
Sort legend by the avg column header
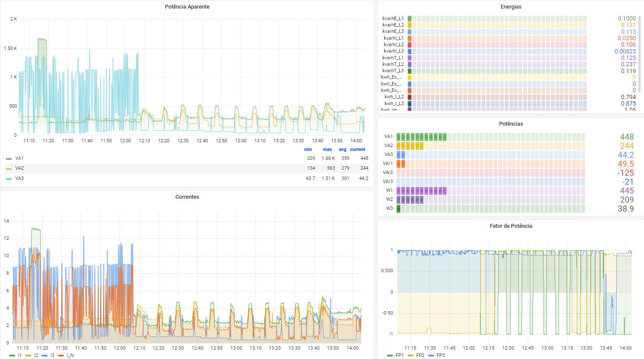pos(342,150)
